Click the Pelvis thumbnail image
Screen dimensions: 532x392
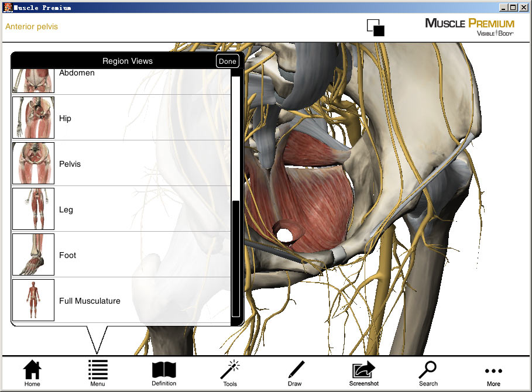tap(33, 163)
